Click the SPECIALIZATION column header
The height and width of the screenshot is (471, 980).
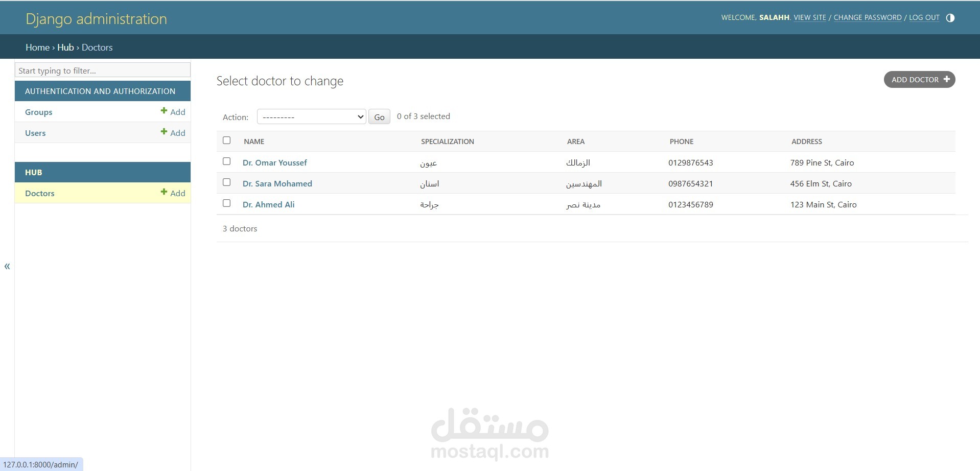point(448,142)
